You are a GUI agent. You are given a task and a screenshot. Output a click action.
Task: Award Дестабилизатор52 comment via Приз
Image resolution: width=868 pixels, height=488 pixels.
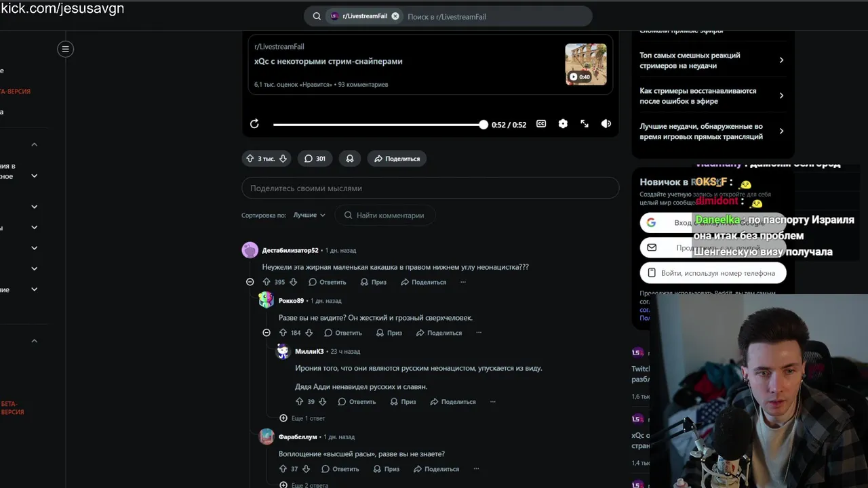coord(374,282)
